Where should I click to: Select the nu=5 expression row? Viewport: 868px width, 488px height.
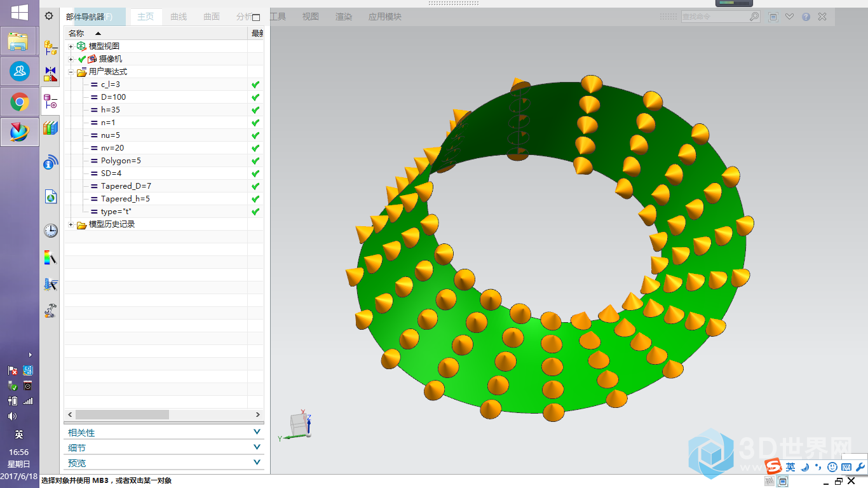pyautogui.click(x=164, y=135)
